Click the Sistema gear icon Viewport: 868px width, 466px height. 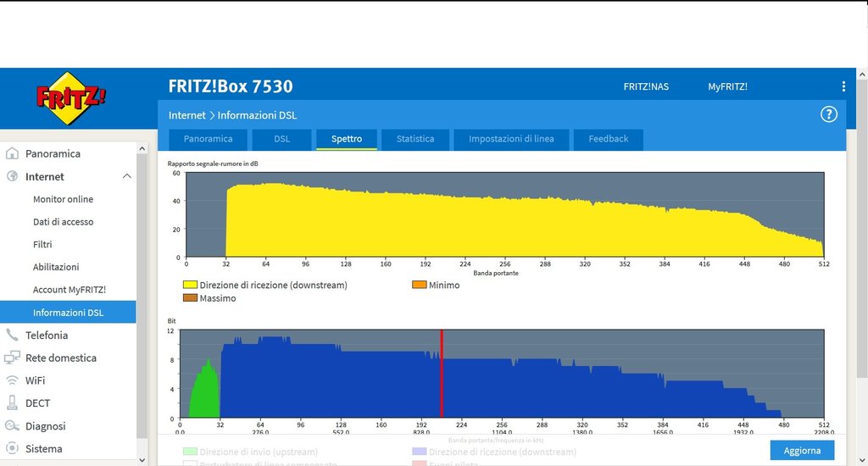coord(12,448)
